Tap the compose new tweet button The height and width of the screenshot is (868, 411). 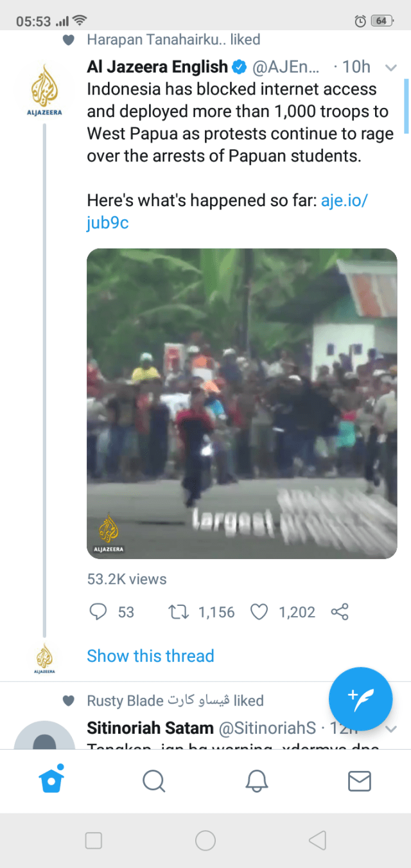click(x=360, y=699)
